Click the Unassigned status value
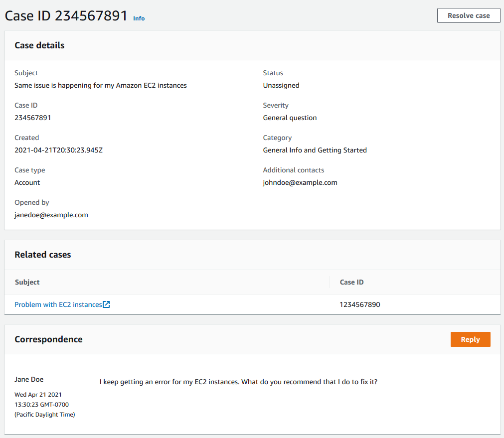The width and height of the screenshot is (504, 438). point(281,85)
